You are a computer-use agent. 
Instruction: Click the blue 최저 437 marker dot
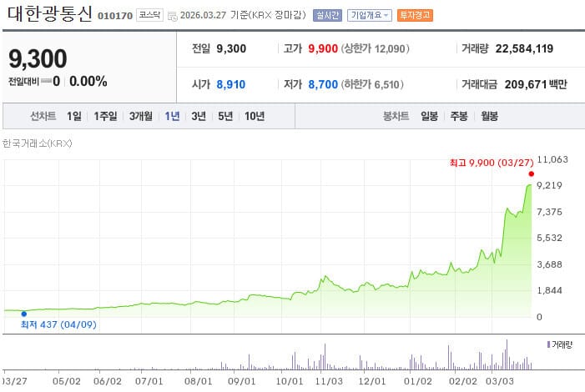click(x=23, y=314)
